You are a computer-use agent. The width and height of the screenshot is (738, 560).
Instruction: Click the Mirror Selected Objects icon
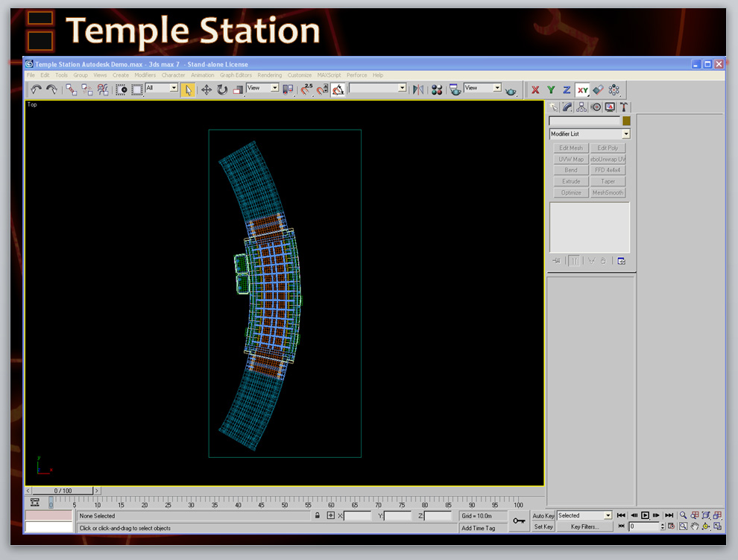point(417,89)
